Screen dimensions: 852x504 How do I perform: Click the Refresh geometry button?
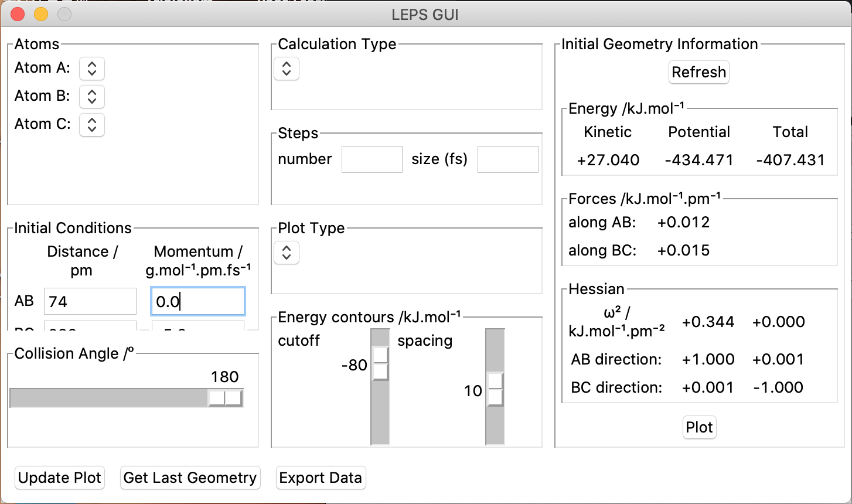tap(699, 72)
